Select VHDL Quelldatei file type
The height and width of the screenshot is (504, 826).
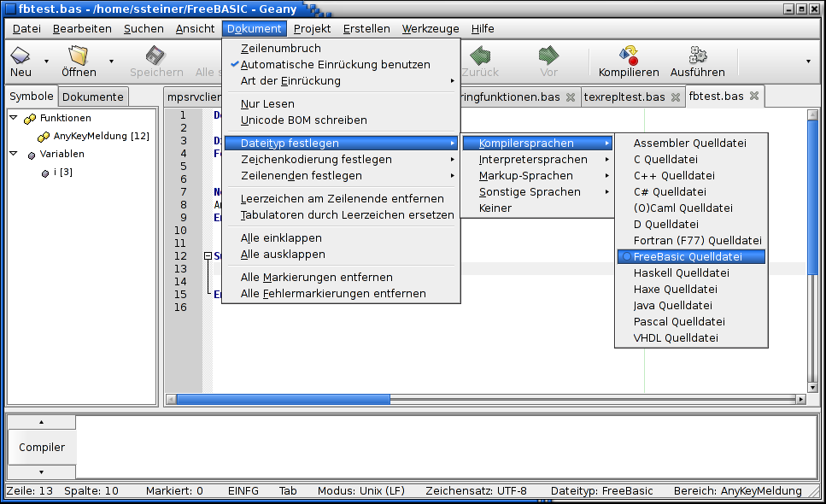click(x=691, y=338)
